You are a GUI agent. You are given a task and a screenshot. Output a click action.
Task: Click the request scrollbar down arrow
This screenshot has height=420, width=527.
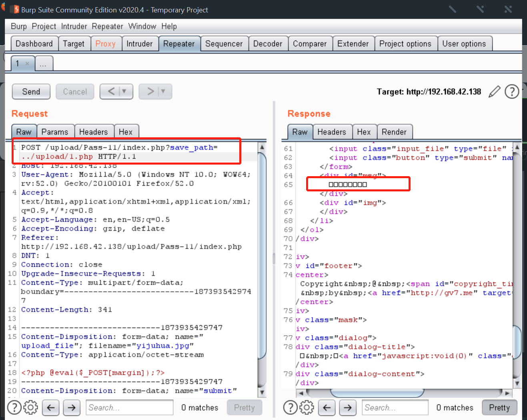[262, 392]
